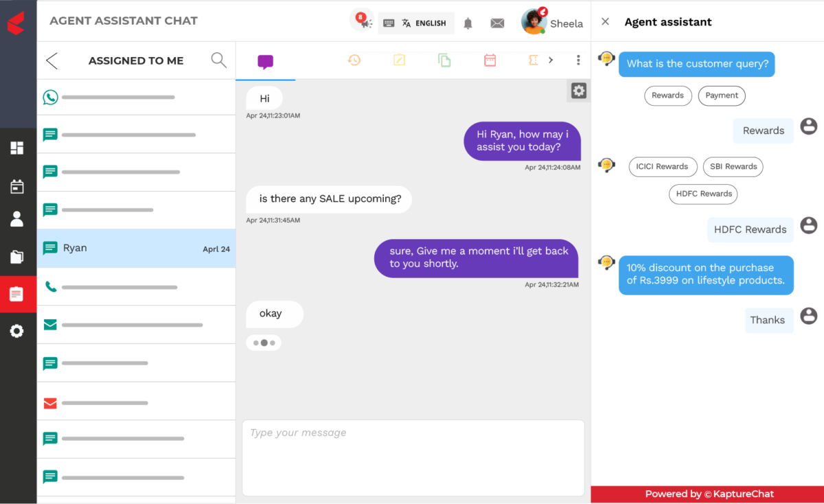Screen dimensions: 824x504
Task: Open the announcements megaphone with badge
Action: pos(362,21)
